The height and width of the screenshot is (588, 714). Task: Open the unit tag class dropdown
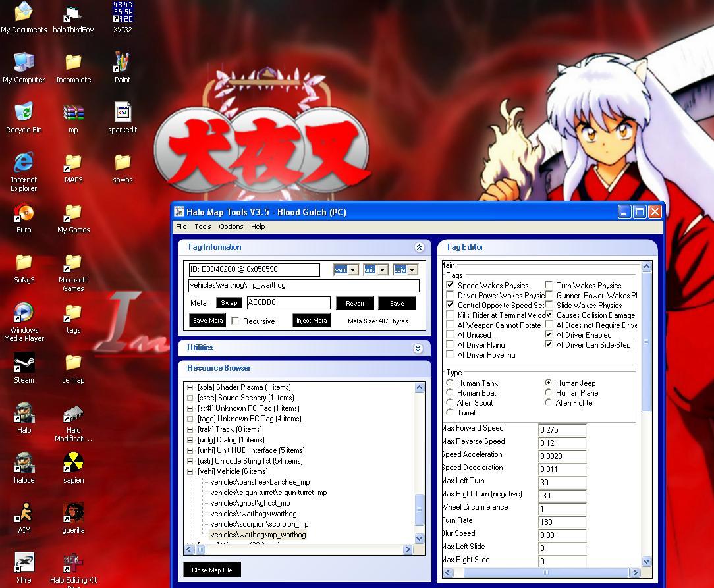[383, 270]
